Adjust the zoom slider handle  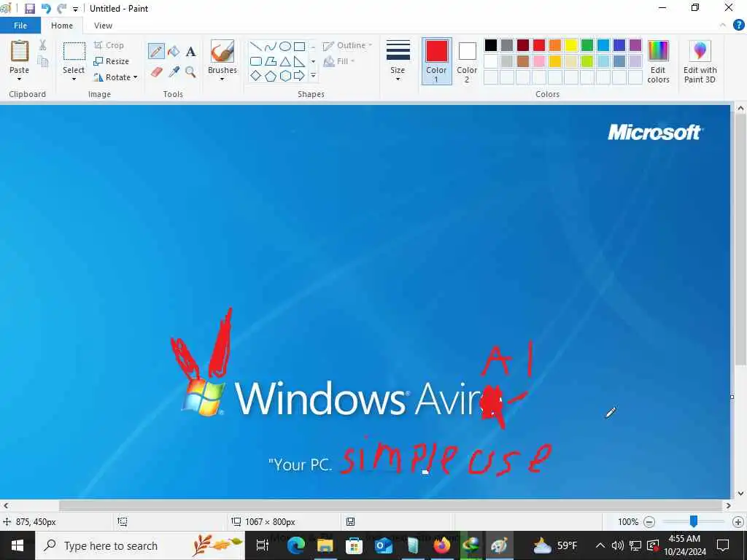pyautogui.click(x=694, y=522)
